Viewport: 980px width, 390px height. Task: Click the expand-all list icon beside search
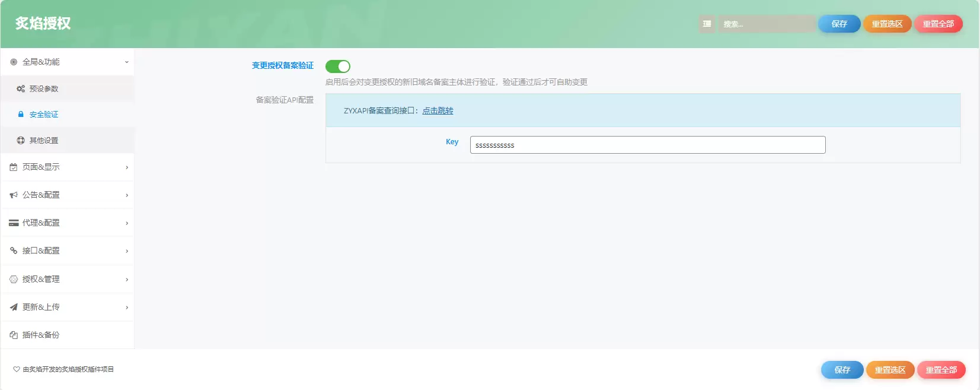707,24
